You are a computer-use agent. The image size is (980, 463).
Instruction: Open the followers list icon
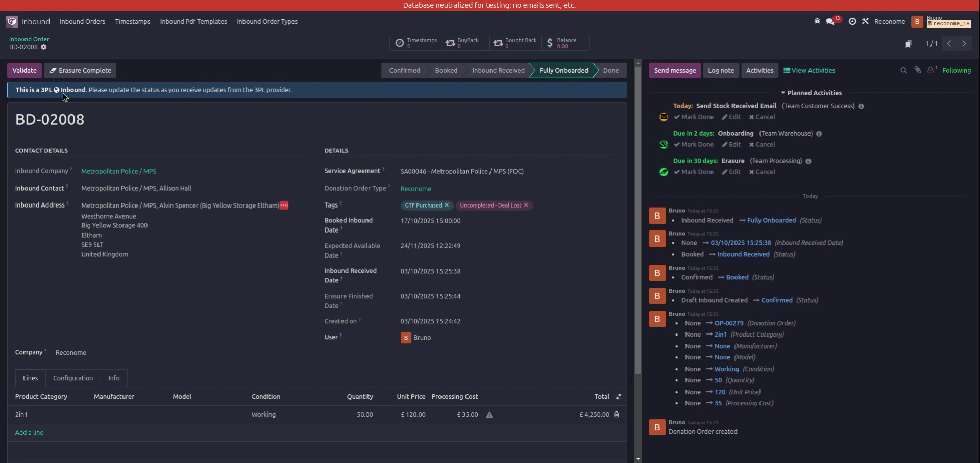[x=931, y=70]
